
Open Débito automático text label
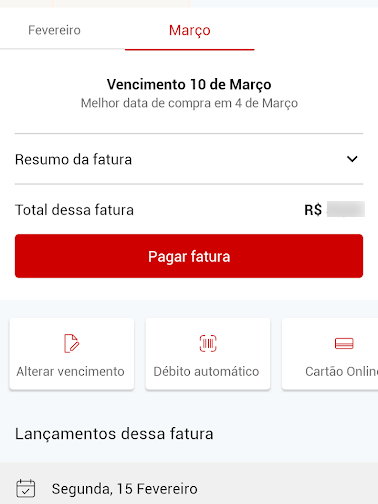(206, 371)
